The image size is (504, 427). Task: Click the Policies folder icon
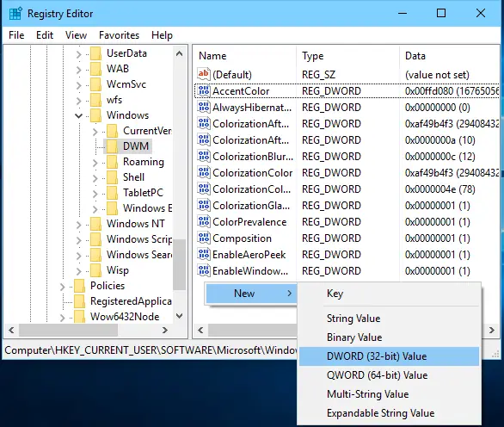(79, 286)
